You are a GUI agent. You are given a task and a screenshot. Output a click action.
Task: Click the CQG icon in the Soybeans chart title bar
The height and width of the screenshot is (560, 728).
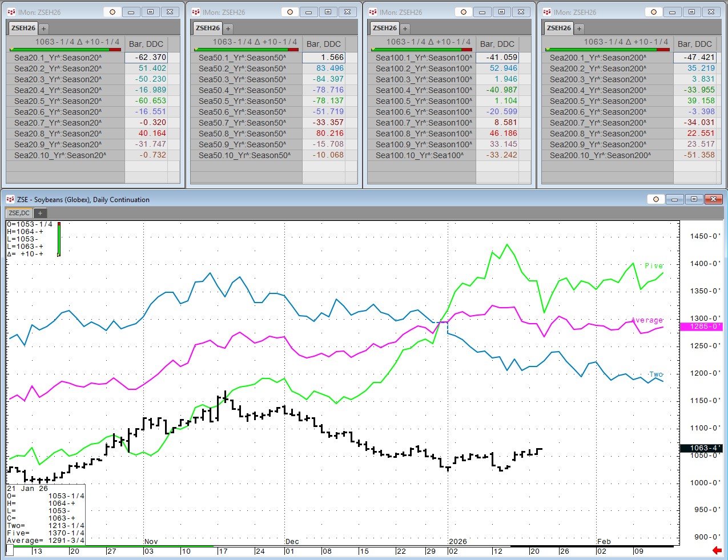[10, 199]
